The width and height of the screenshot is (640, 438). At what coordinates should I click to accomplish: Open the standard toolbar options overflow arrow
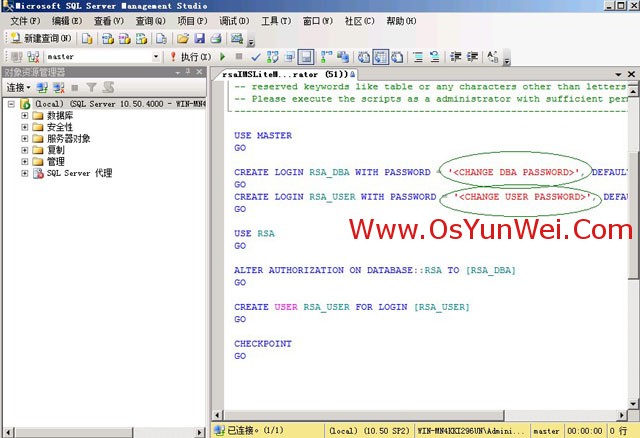tap(251, 42)
